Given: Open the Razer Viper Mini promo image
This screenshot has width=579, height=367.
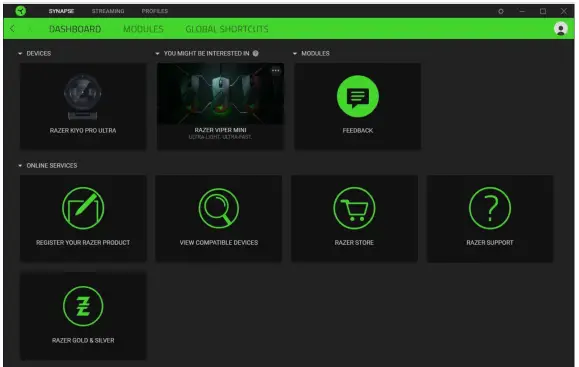Looking at the screenshot, I should (220, 94).
